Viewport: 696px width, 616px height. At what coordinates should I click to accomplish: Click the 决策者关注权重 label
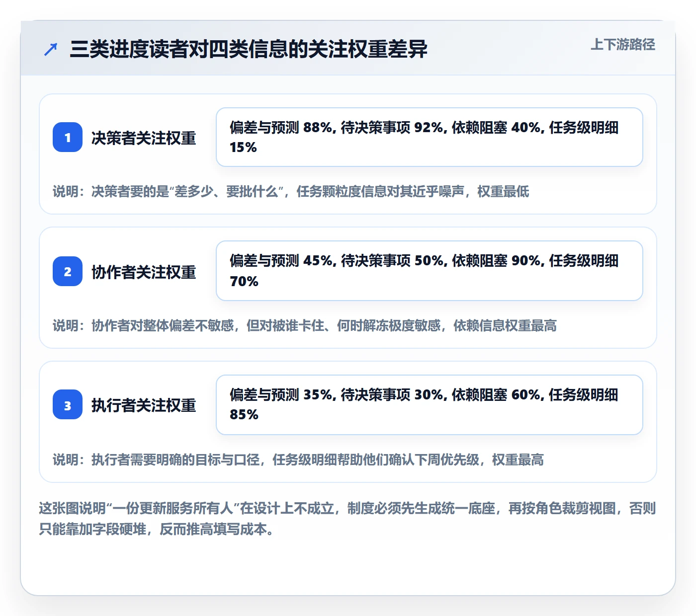point(144,138)
